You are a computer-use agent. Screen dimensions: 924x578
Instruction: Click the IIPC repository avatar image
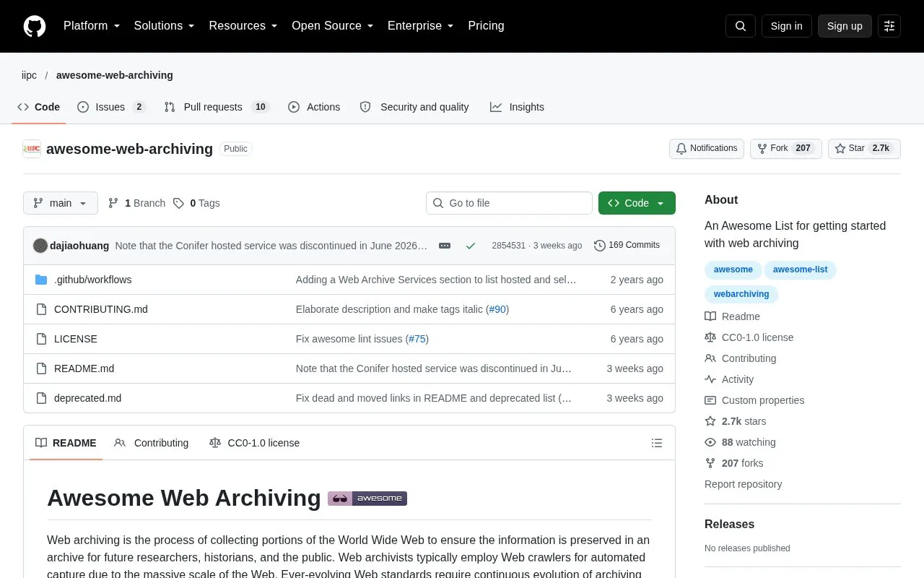coord(32,149)
